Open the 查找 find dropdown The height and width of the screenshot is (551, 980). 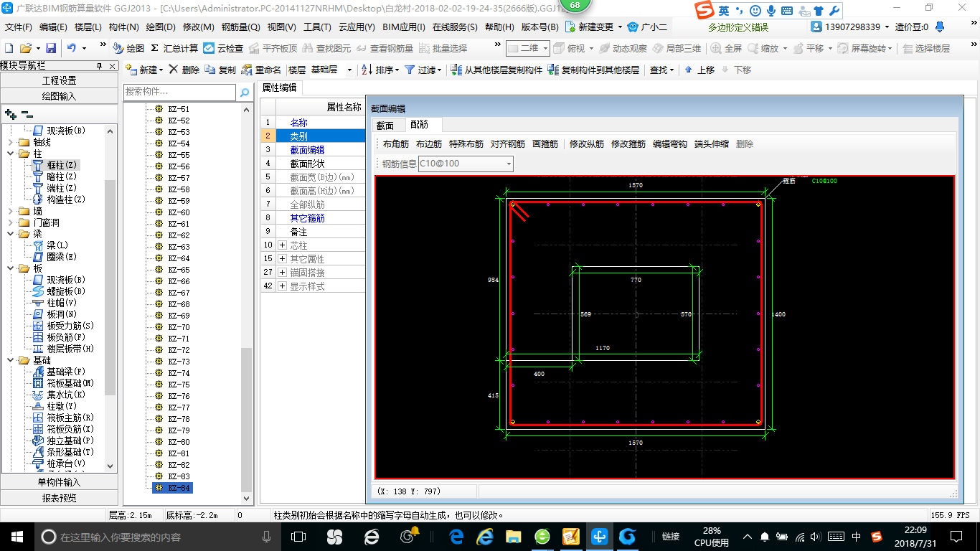coord(671,70)
